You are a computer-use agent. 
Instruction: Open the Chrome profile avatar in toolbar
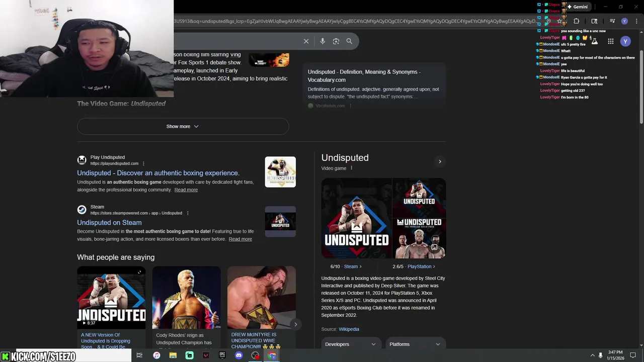click(624, 21)
